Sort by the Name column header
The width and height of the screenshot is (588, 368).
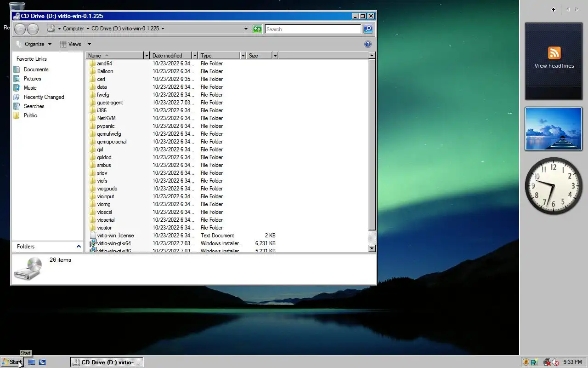115,56
